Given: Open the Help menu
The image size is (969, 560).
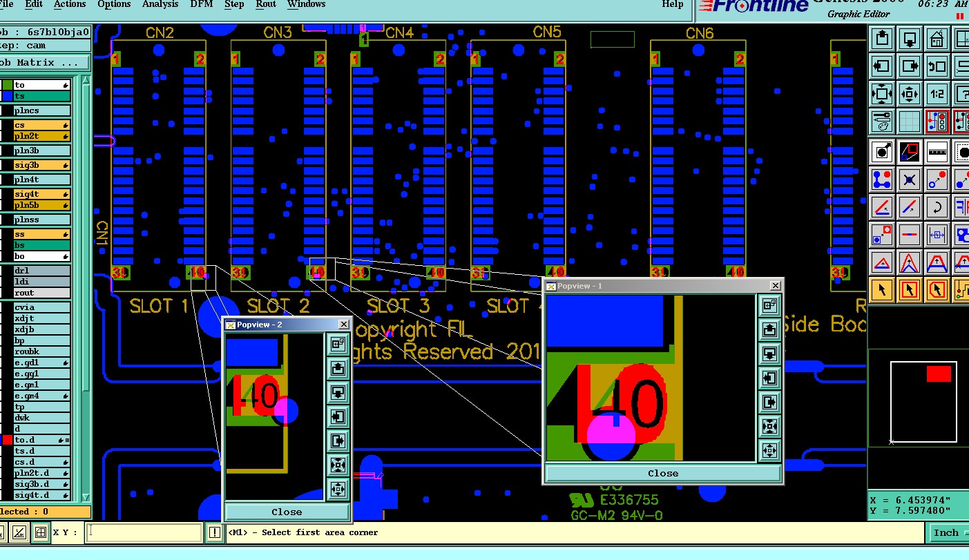Looking at the screenshot, I should pos(672,4).
